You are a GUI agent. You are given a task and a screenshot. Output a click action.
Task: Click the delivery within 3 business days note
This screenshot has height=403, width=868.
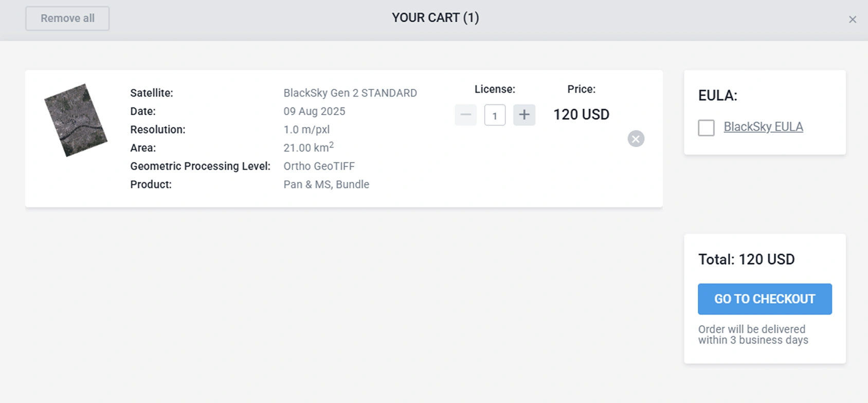coord(753,335)
